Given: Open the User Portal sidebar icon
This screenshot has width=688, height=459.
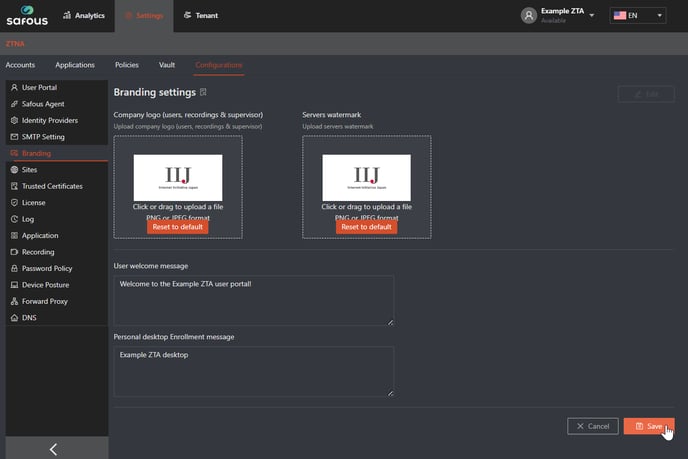Looking at the screenshot, I should coord(14,88).
